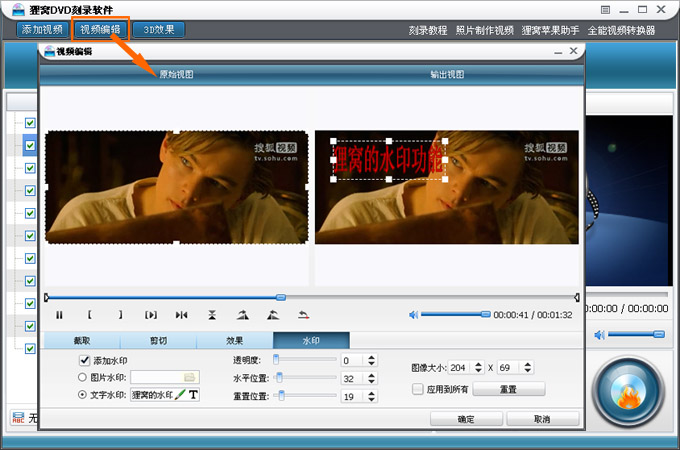Increase image width 204 with the up arrow
The image size is (680, 450).
pyautogui.click(x=478, y=365)
